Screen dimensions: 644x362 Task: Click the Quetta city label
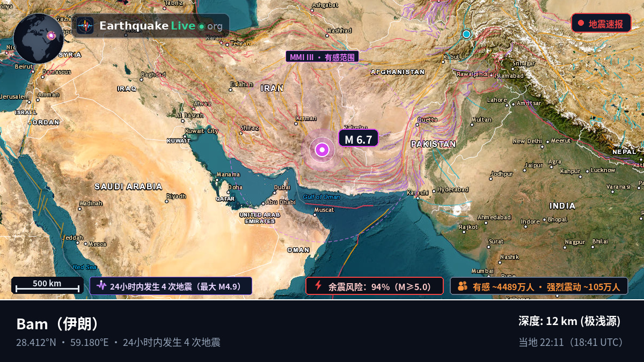tap(427, 120)
